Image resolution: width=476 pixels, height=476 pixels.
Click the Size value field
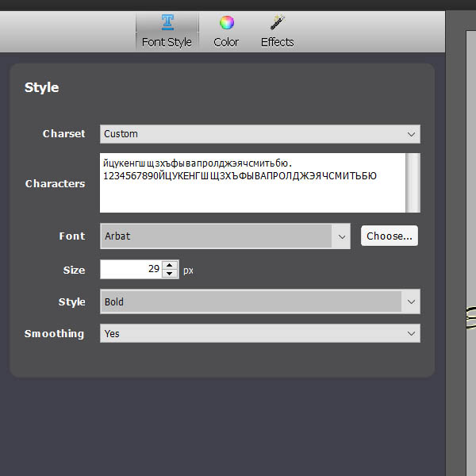click(131, 270)
